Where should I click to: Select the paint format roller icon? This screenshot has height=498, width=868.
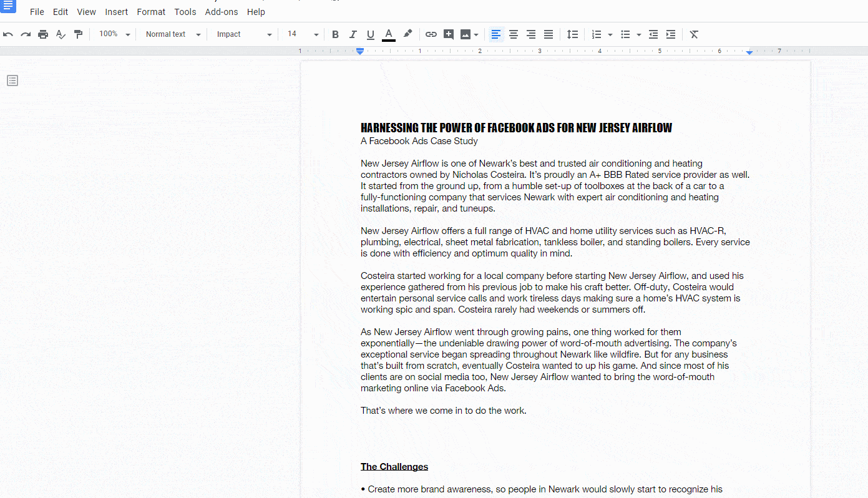[78, 34]
